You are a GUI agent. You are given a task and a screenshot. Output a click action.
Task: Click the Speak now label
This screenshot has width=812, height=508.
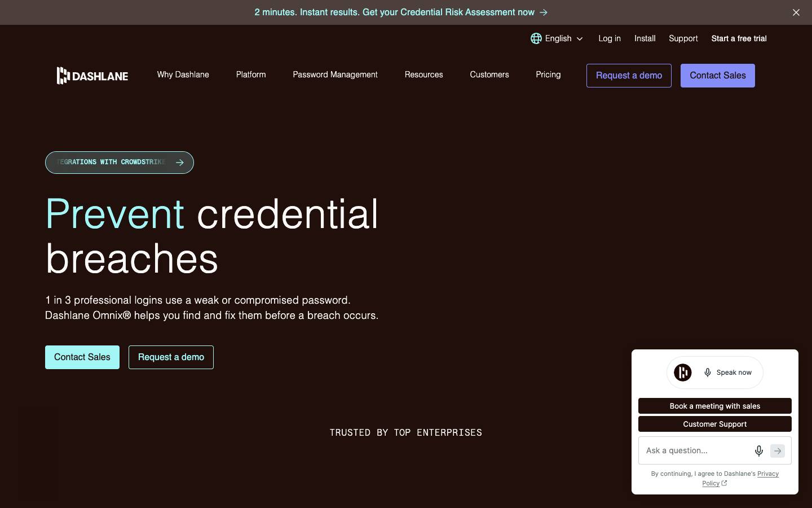point(734,373)
